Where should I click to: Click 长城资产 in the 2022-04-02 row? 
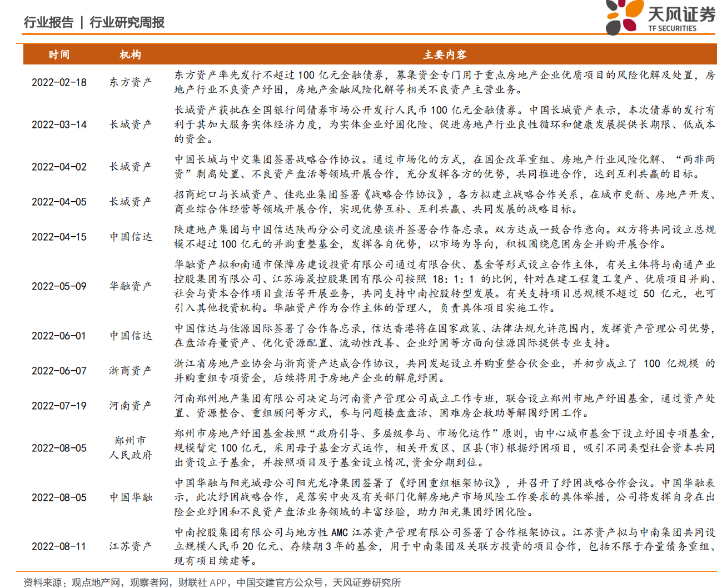[x=130, y=167]
